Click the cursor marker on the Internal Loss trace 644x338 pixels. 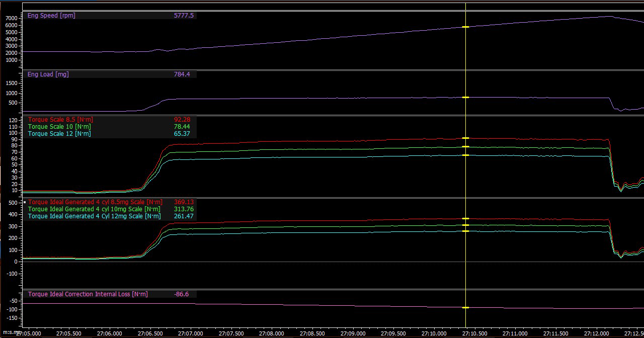point(465,307)
